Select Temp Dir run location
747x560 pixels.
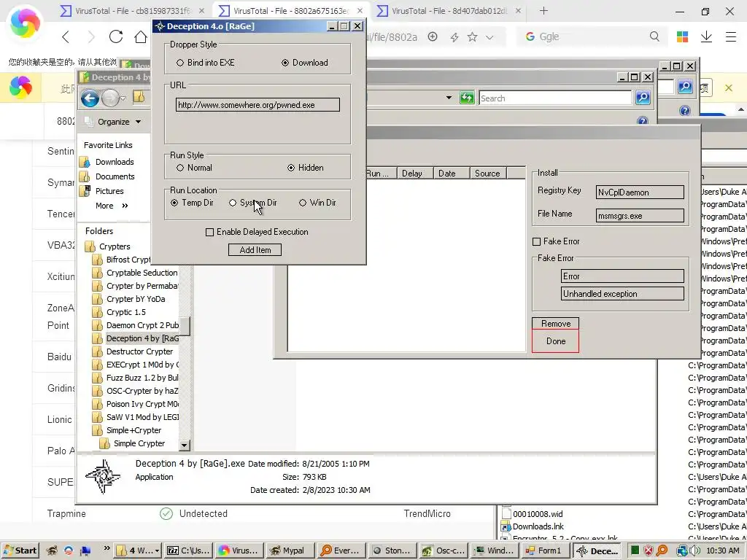click(x=192, y=203)
